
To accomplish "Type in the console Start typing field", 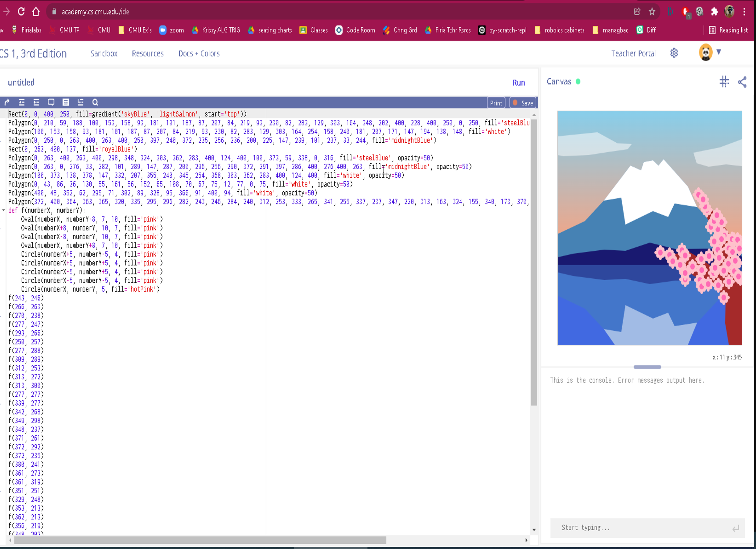I will tap(633, 527).
